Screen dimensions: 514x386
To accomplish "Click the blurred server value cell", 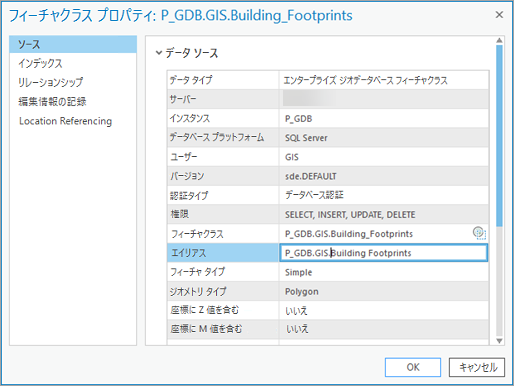I will point(384,99).
